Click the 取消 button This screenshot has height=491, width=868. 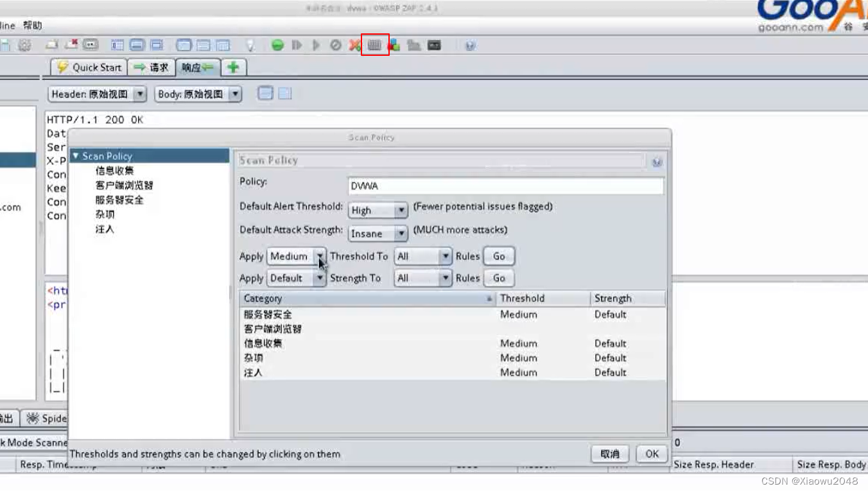tap(610, 454)
